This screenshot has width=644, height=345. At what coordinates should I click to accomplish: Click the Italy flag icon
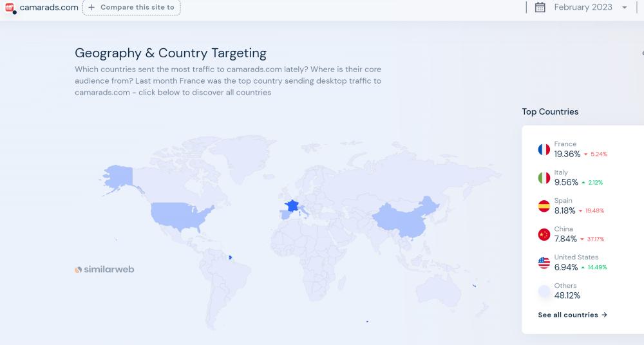coord(544,178)
